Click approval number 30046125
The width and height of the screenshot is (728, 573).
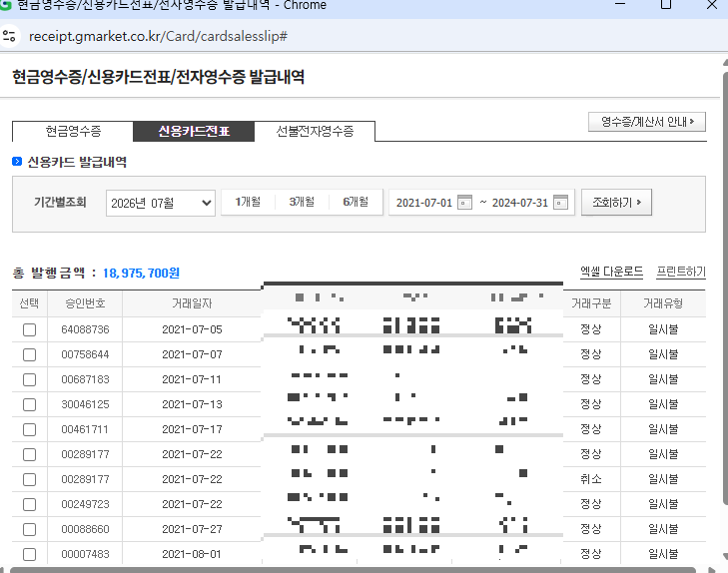point(86,404)
